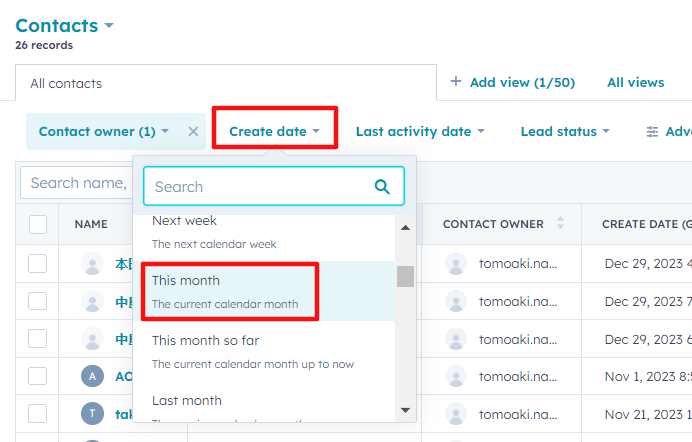The width and height of the screenshot is (692, 442).
Task: Click the avatar with letter A
Action: (92, 376)
